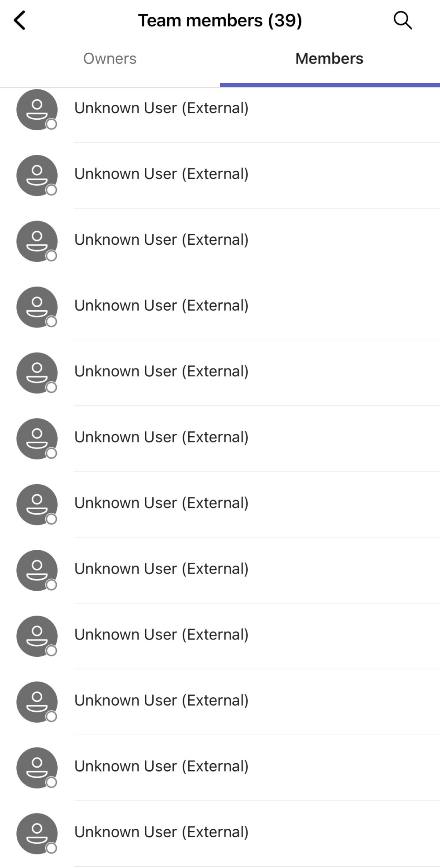This screenshot has width=440, height=868.
Task: Tap the eleventh Unknown User avatar icon
Action: 37,768
